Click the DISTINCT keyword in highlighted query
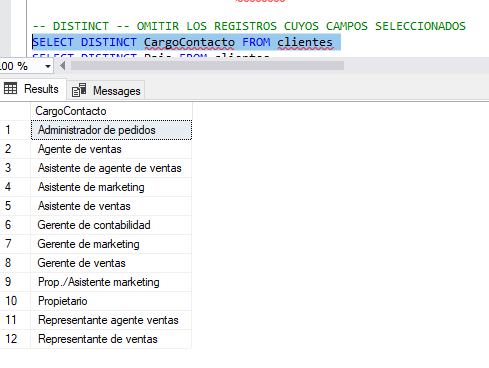The height and width of the screenshot is (368, 489). click(109, 42)
